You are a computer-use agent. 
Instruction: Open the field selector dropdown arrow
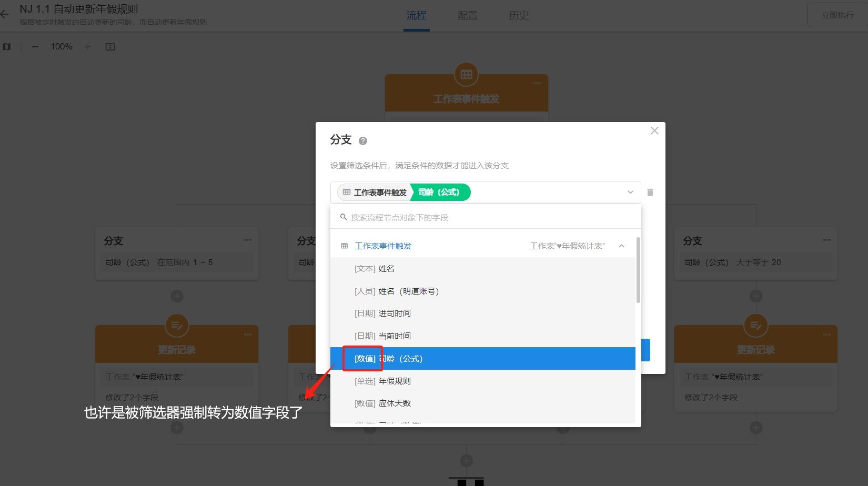click(630, 193)
